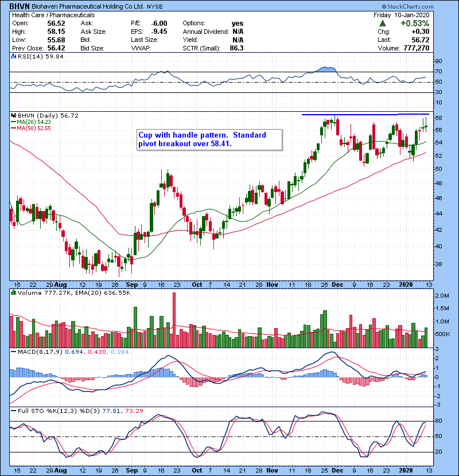Click the MACD(8,17,9) legend icon

[13, 352]
